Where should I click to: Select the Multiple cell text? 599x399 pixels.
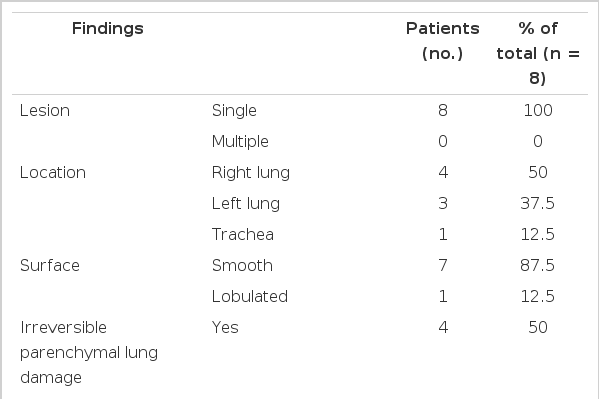pos(240,142)
